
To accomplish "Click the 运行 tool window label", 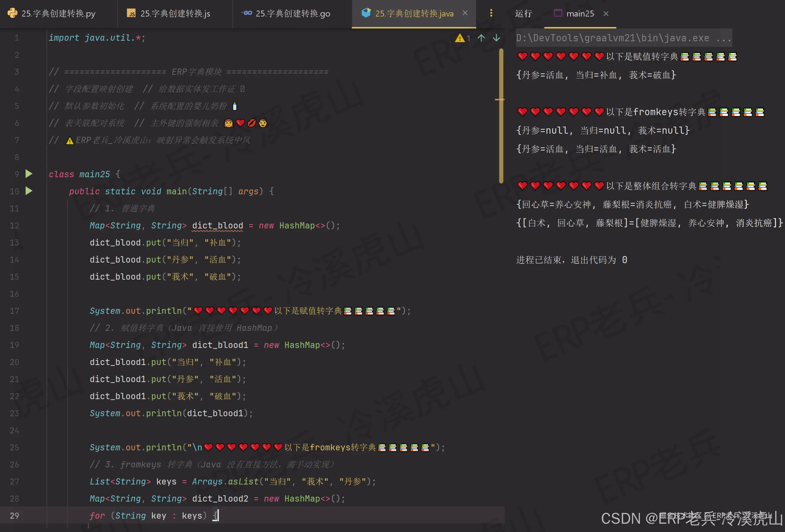I will point(523,13).
